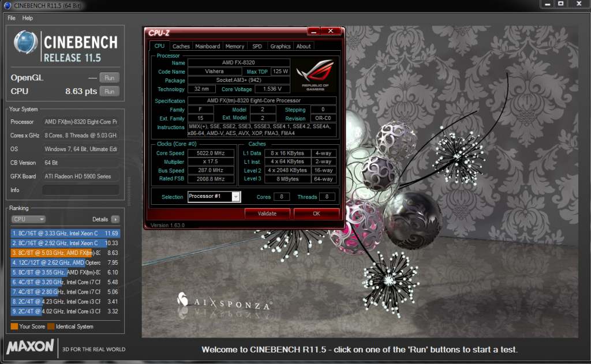The height and width of the screenshot is (364, 591).
Task: Click the Level 2 cache 4 x 2048 KBytes value
Action: coord(287,170)
